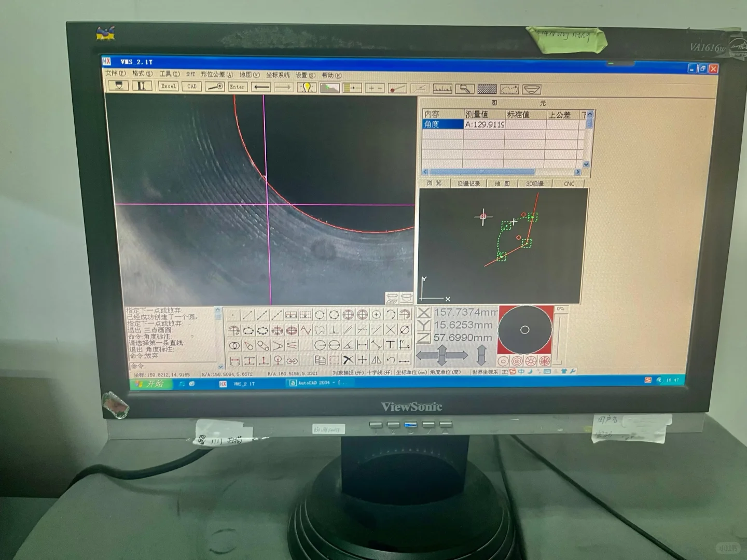Zero the Y axis readout button
Image resolution: width=747 pixels, height=560 pixels.
pyautogui.click(x=424, y=325)
